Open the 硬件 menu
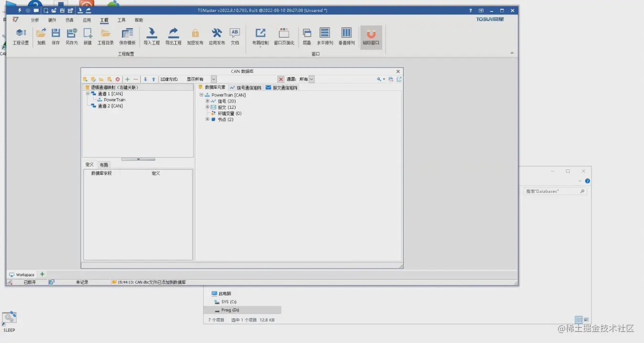The height and width of the screenshot is (343, 644). (x=52, y=20)
